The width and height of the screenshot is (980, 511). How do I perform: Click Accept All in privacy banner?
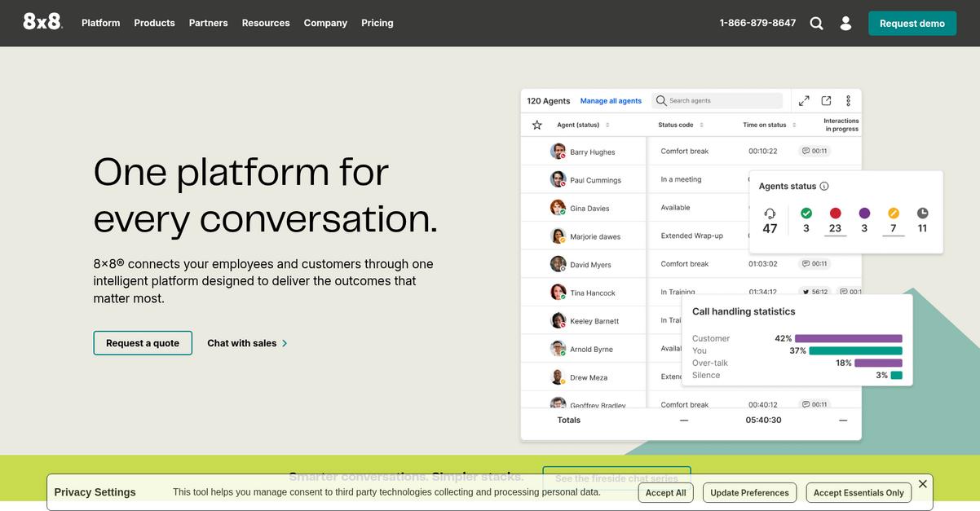tap(665, 492)
